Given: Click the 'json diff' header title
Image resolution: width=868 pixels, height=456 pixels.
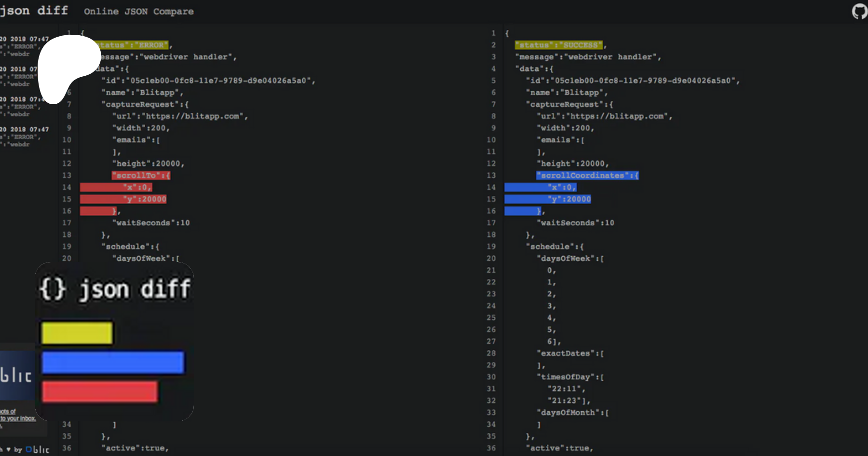Looking at the screenshot, I should click(34, 11).
